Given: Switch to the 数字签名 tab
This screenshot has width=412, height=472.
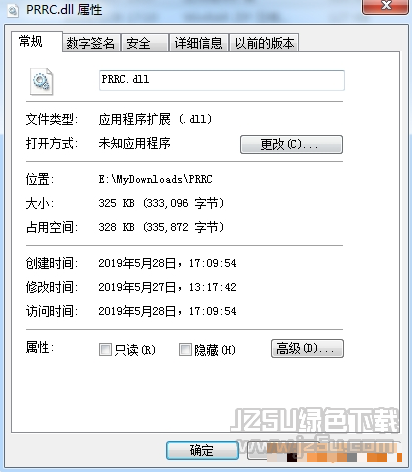Looking at the screenshot, I should (x=90, y=43).
